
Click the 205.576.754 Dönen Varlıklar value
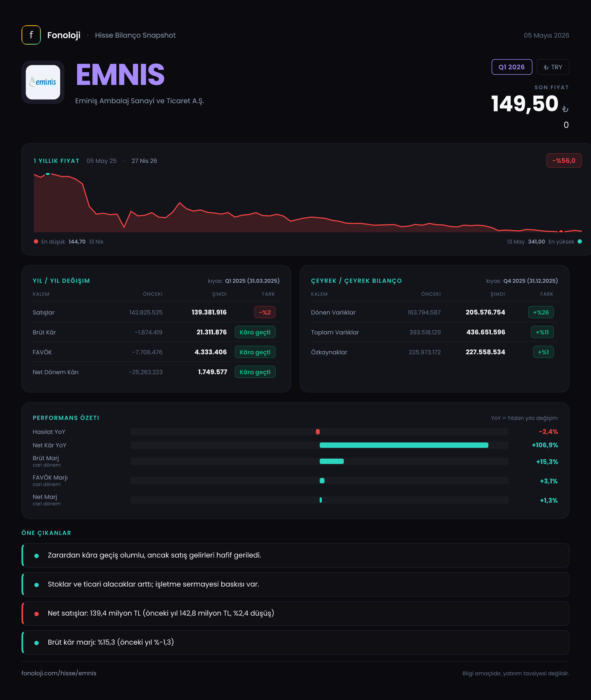pos(485,312)
